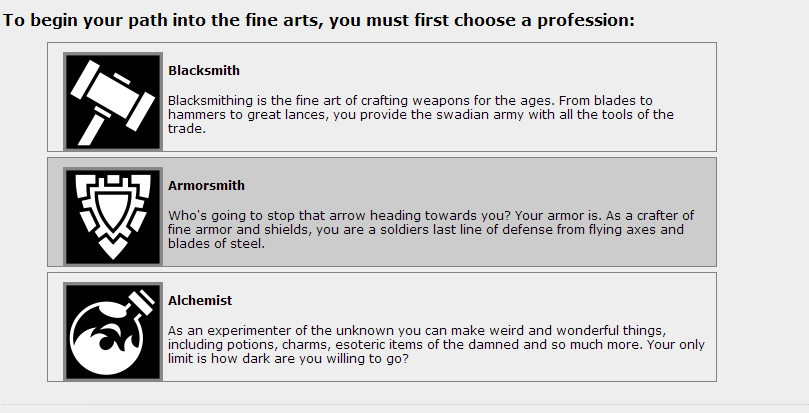The width and height of the screenshot is (809, 413).
Task: Pick the Alchemist profession title
Action: click(200, 301)
